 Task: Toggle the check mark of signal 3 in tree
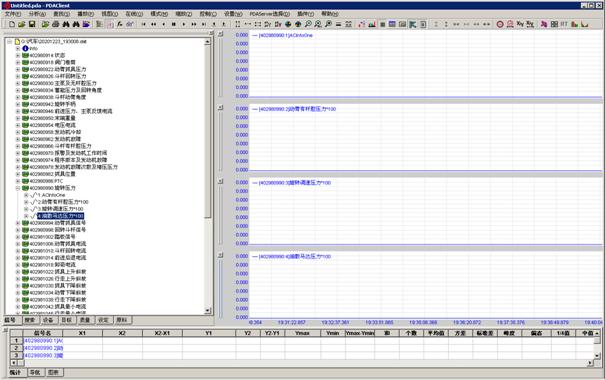tap(33, 209)
